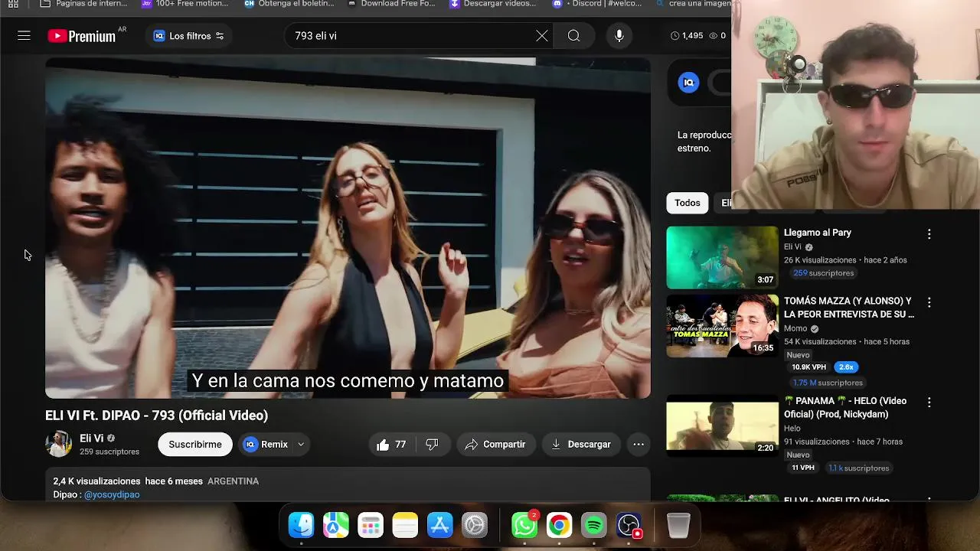Open the PANAMA - HELO video thumbnail
Viewport: 980px width, 551px height.
pos(722,425)
